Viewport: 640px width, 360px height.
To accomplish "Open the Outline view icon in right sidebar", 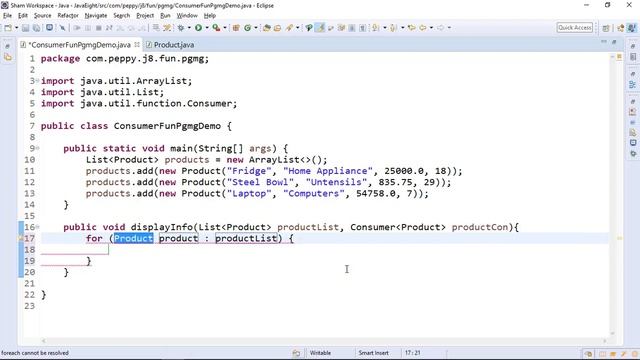I will [633, 84].
